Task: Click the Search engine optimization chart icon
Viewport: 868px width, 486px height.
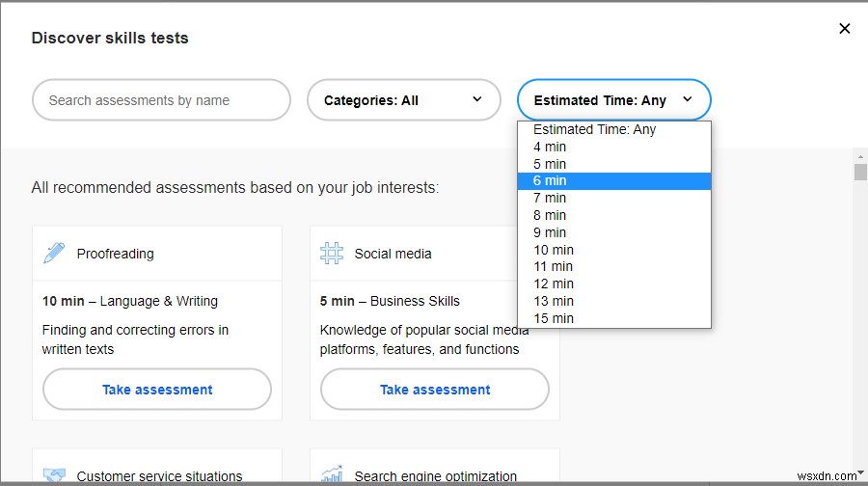Action: tap(332, 475)
